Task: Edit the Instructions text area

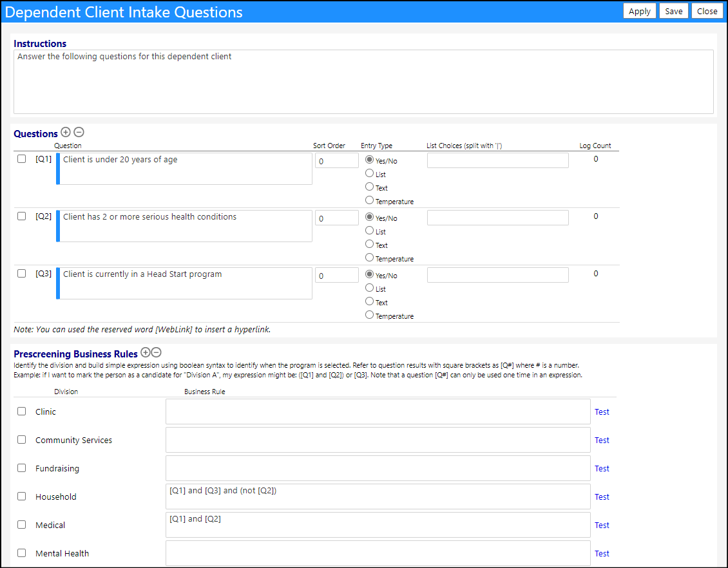Action: (x=363, y=82)
